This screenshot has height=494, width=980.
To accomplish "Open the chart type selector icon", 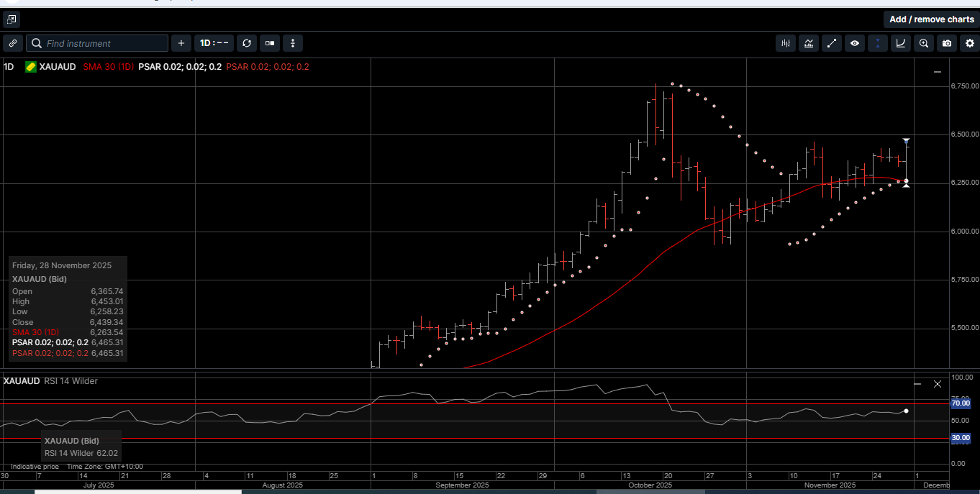I will click(785, 43).
